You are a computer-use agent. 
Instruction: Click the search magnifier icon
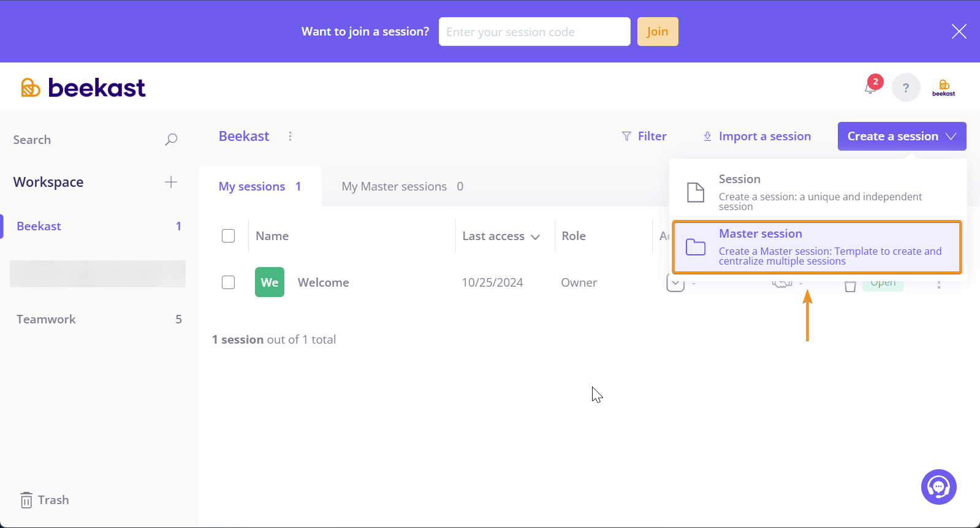(171, 140)
